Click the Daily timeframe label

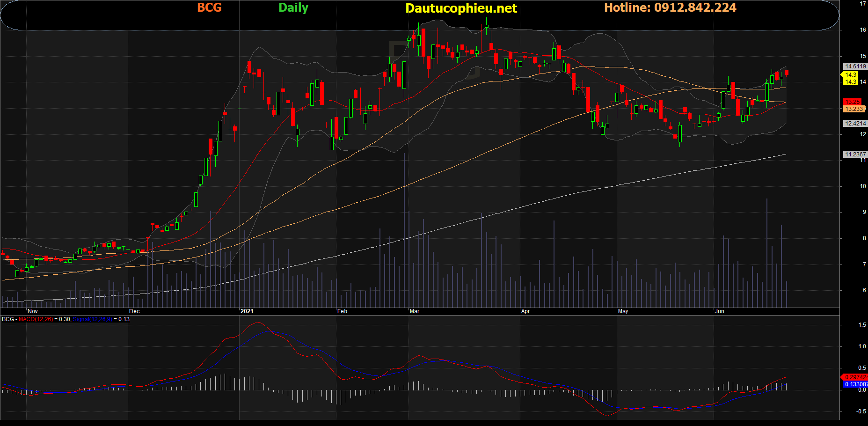pyautogui.click(x=293, y=8)
